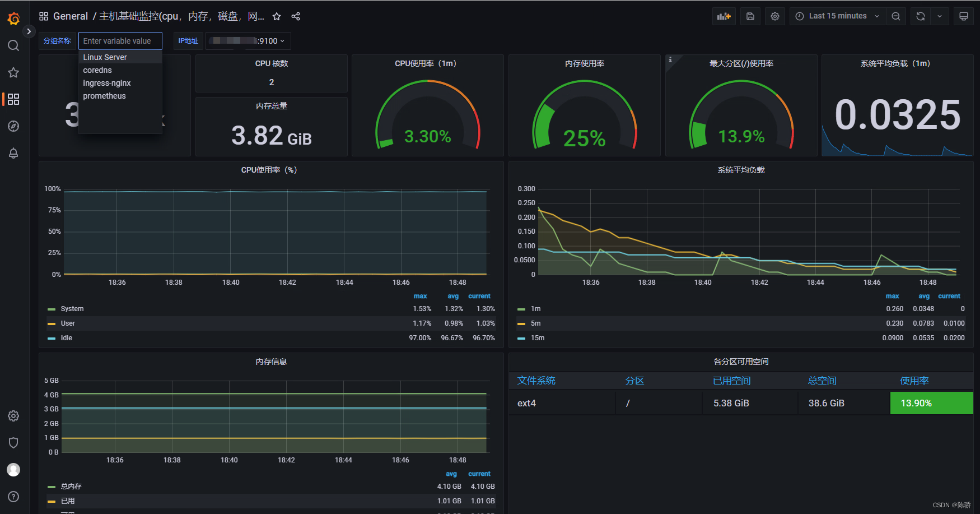Mark dashboard as favorite star

pos(277,16)
